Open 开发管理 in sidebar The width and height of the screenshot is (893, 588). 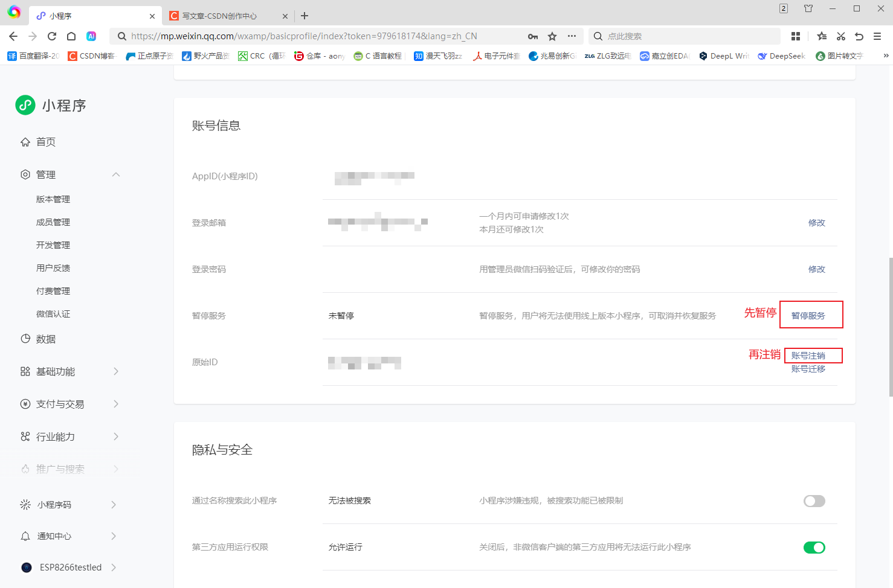[53, 245]
